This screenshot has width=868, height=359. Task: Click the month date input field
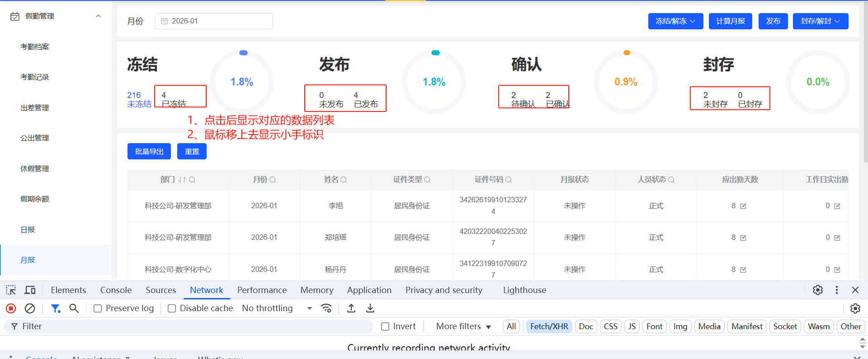pyautogui.click(x=214, y=21)
